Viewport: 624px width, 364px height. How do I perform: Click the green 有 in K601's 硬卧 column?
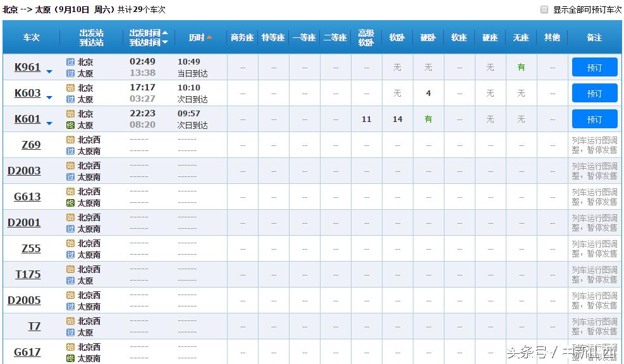coord(428,119)
